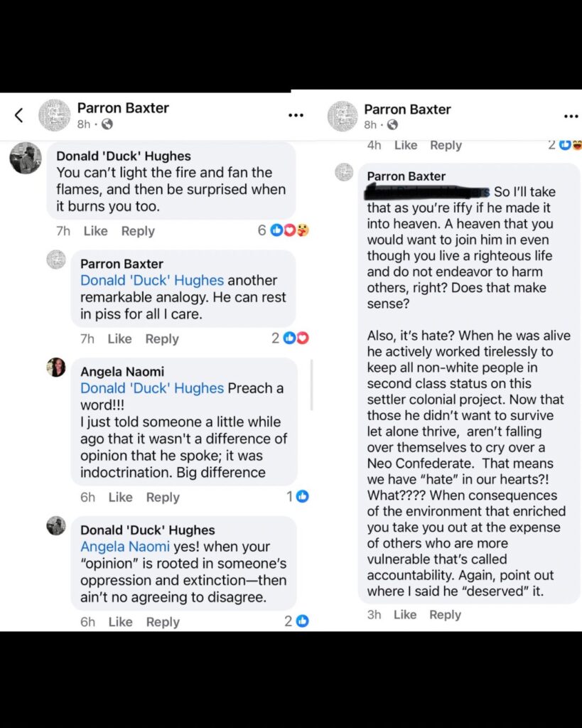
Task: View reactions on 'rest in piss' reply
Action: point(296,338)
